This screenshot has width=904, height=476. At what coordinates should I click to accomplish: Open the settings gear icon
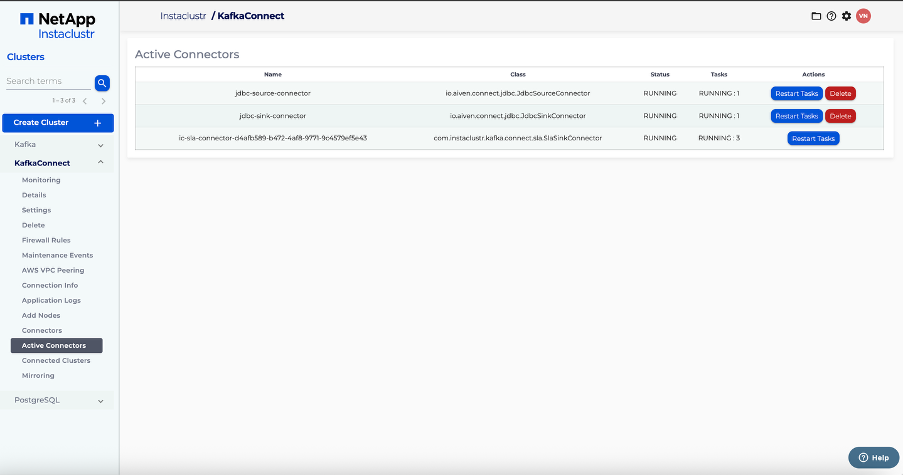(846, 16)
